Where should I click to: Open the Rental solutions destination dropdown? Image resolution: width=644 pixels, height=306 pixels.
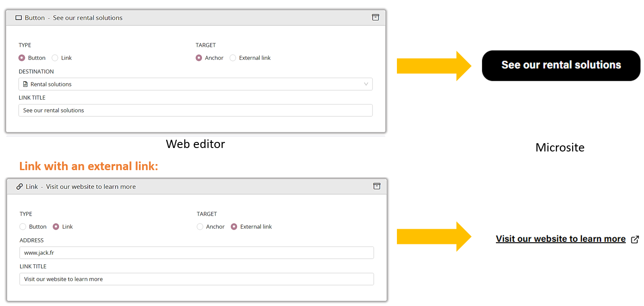(195, 84)
